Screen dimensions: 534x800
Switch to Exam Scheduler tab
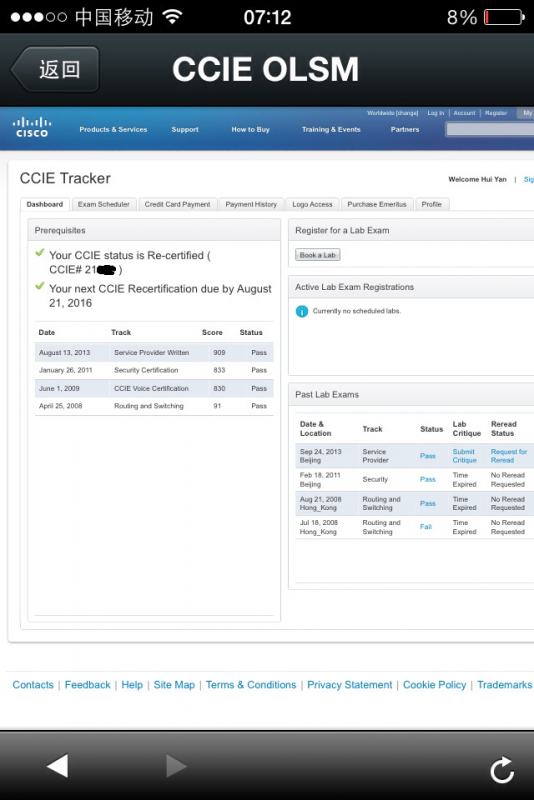pyautogui.click(x=104, y=204)
